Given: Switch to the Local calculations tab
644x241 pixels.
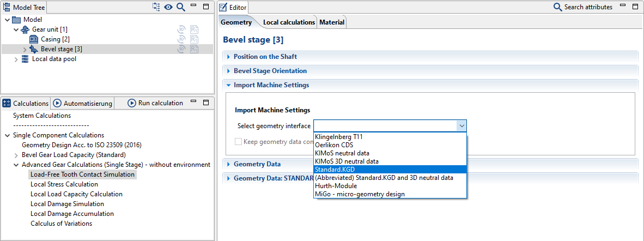Looking at the screenshot, I should [289, 22].
